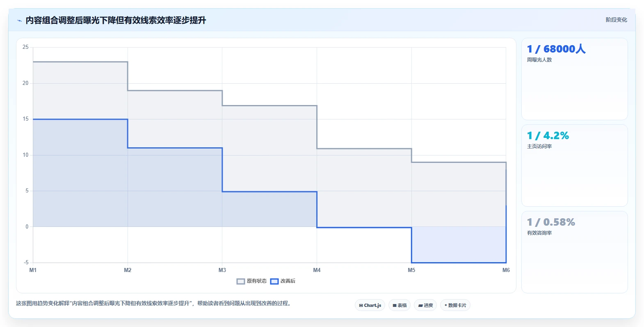Image resolution: width=644 pixels, height=327 pixels.
Task: Click the M4 x-axis label
Action: [317, 270]
